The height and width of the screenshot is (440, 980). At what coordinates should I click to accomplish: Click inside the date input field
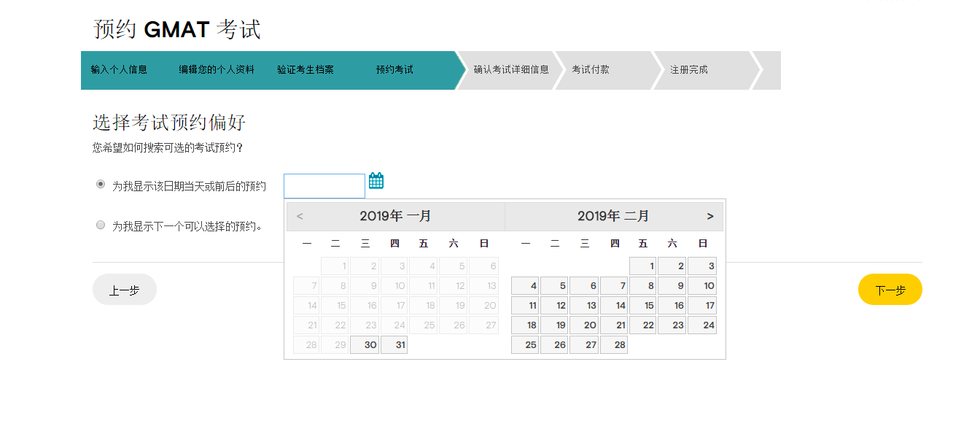click(x=324, y=186)
